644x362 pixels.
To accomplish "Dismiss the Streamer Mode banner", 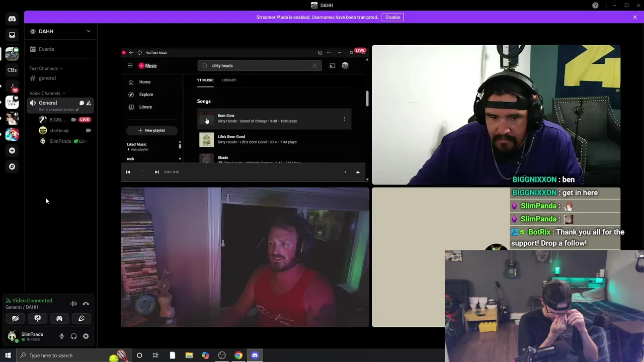I will (x=635, y=17).
